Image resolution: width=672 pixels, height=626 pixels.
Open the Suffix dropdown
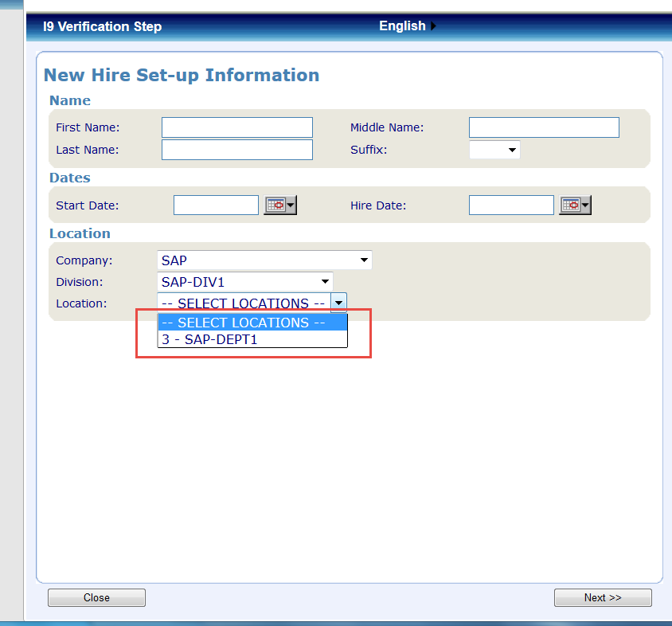click(x=494, y=150)
